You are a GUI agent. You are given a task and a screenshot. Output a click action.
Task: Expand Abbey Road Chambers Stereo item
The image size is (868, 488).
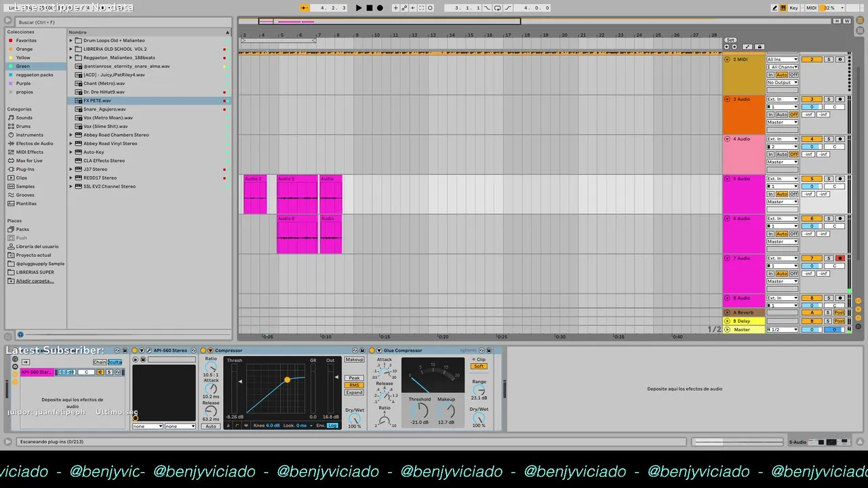point(71,135)
